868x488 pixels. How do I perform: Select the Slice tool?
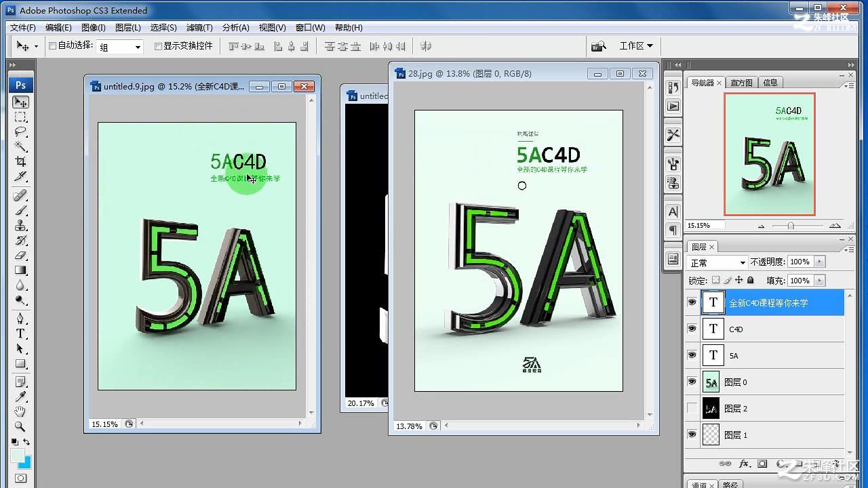[21, 177]
